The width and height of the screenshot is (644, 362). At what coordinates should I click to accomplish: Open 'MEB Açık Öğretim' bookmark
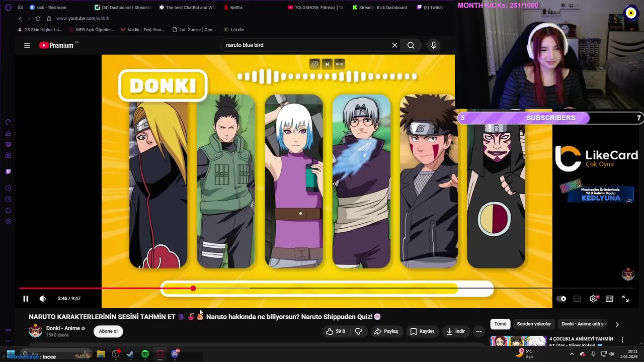[x=92, y=30]
